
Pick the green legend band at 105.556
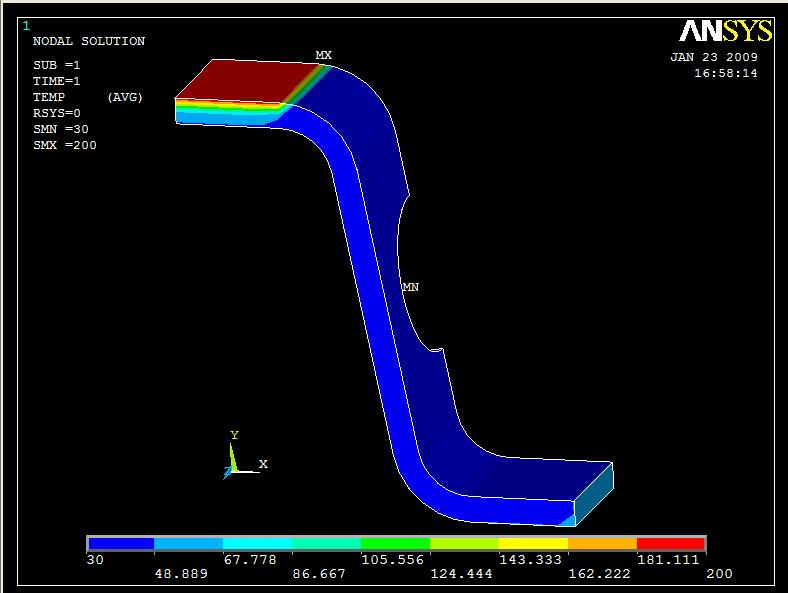point(396,543)
